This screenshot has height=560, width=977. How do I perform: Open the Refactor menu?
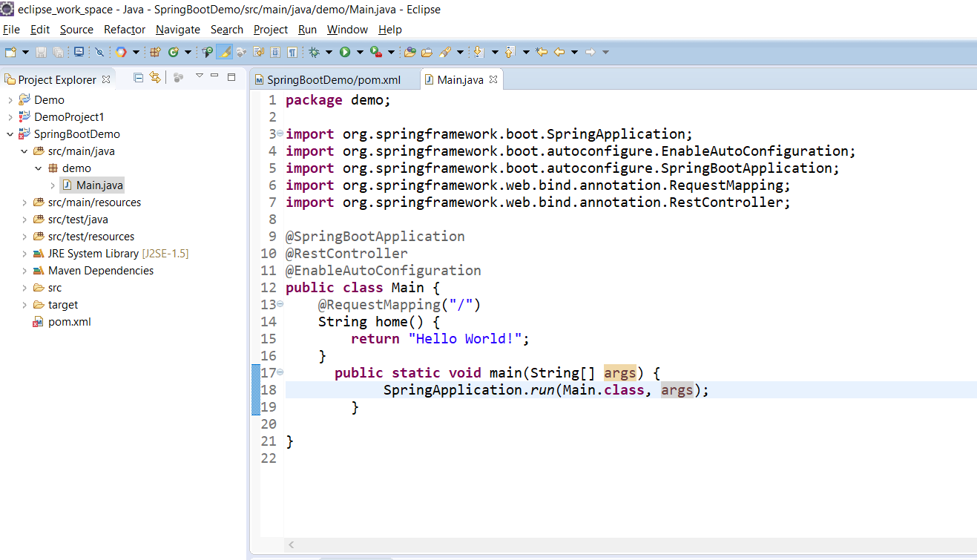[125, 30]
